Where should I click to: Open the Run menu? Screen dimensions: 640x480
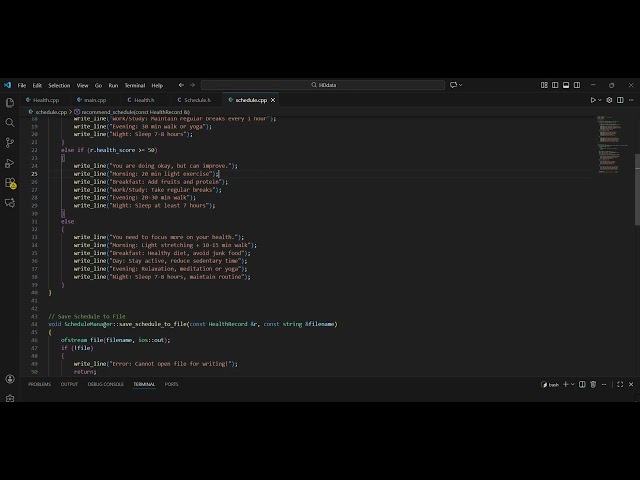point(113,85)
